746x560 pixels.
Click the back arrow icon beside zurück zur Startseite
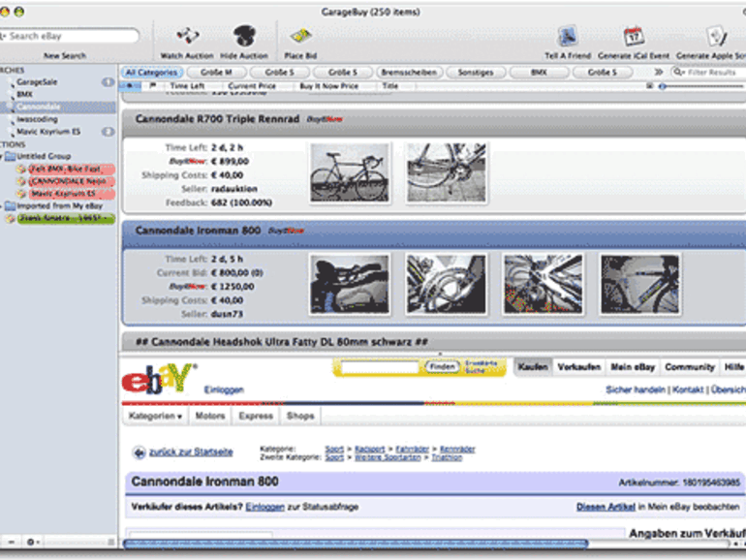click(x=139, y=452)
